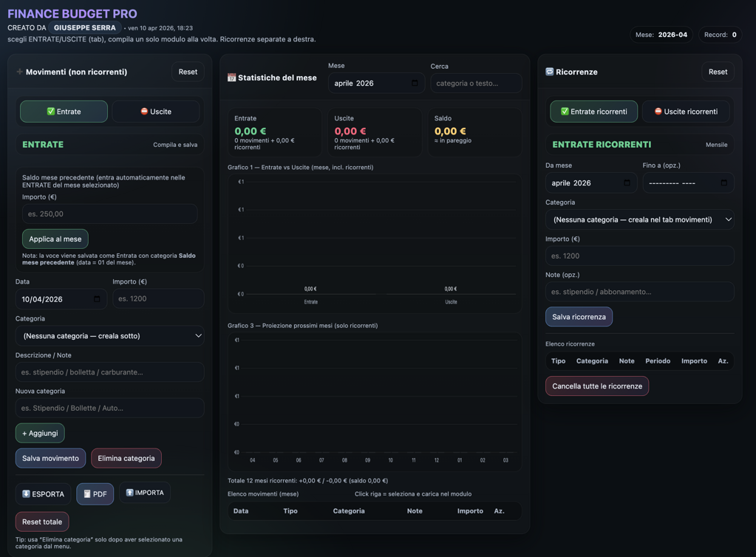This screenshot has width=756, height=557.
Task: Select the Uscite ricorrenti tab
Action: click(x=686, y=112)
